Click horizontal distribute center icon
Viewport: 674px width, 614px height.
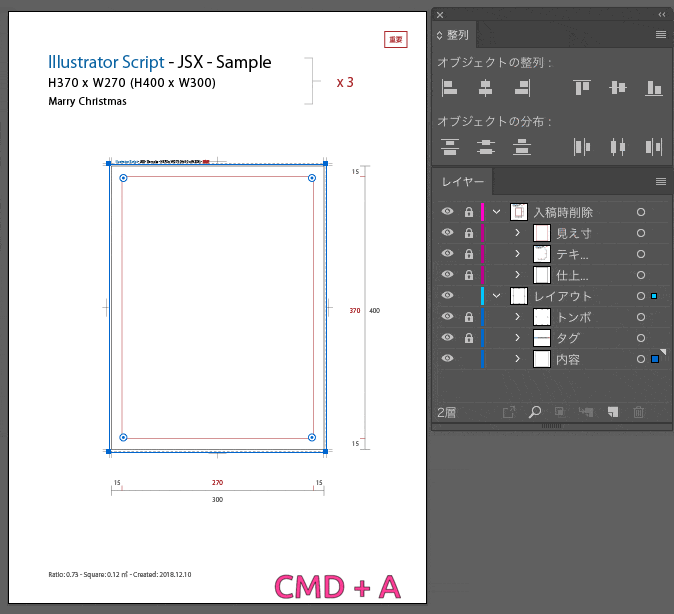618,147
